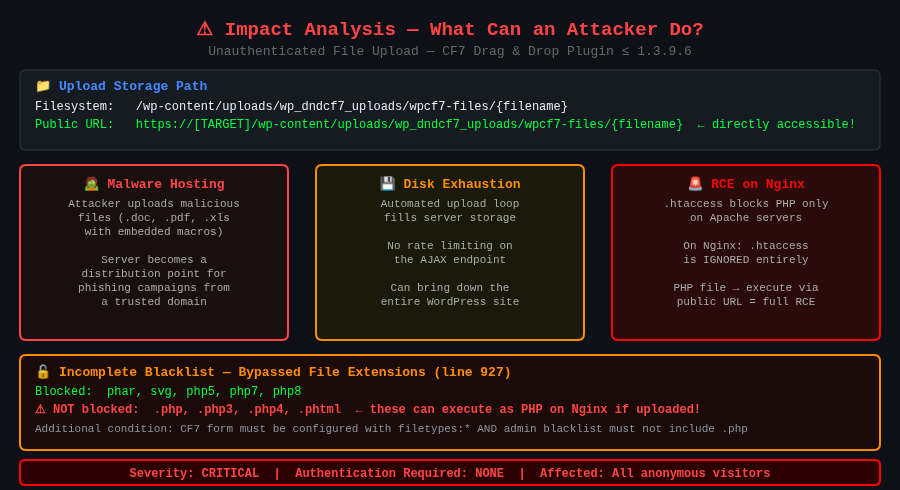Select 'distribution point for' line
Image resolution: width=900 pixels, height=490 pixels.
click(x=154, y=274)
